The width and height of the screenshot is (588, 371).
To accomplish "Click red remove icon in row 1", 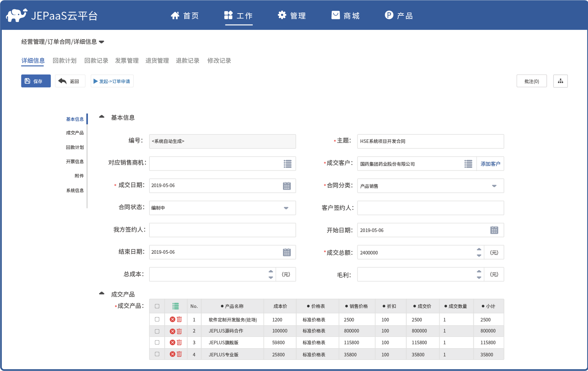I will click(172, 319).
